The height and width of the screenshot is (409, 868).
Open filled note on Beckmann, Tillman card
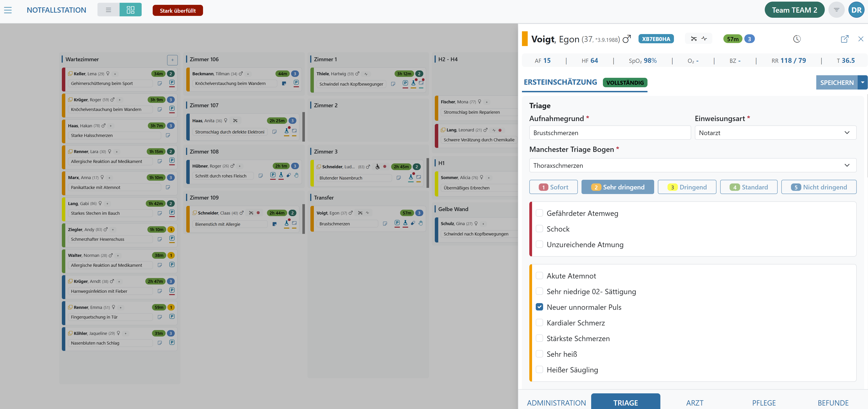point(284,83)
